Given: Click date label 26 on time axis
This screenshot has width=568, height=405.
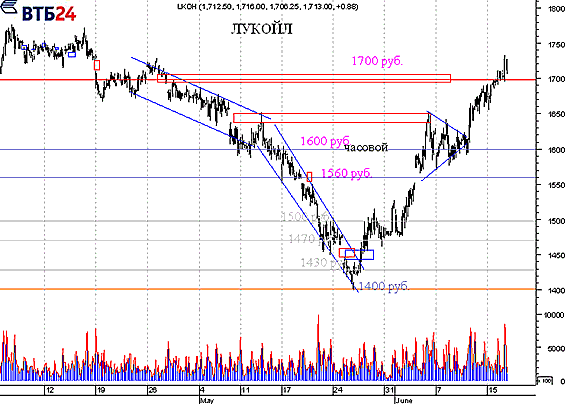Looking at the screenshot, I should pyautogui.click(x=153, y=391).
